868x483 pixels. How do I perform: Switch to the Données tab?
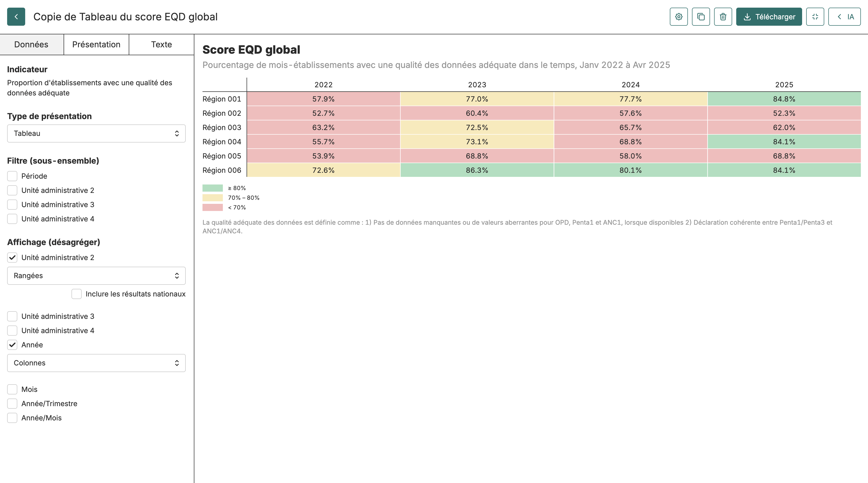(31, 45)
